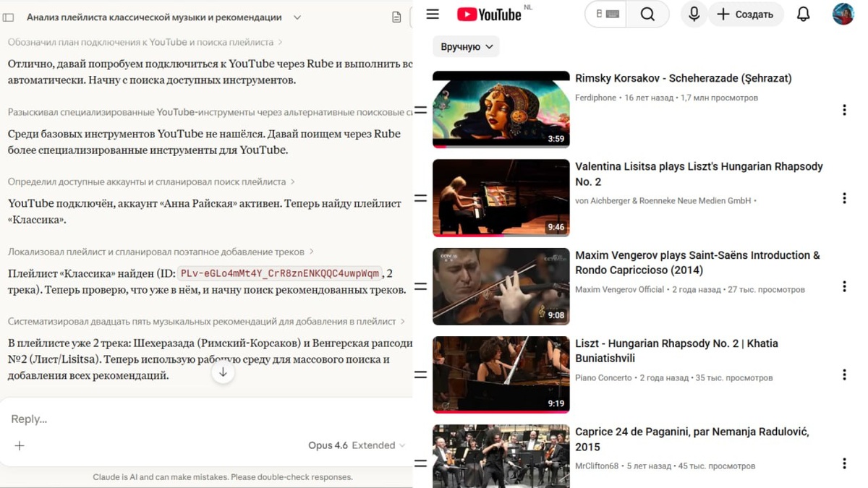Go to the YouTube home logo
Viewport: 868px width, 488px height.
pos(489,14)
